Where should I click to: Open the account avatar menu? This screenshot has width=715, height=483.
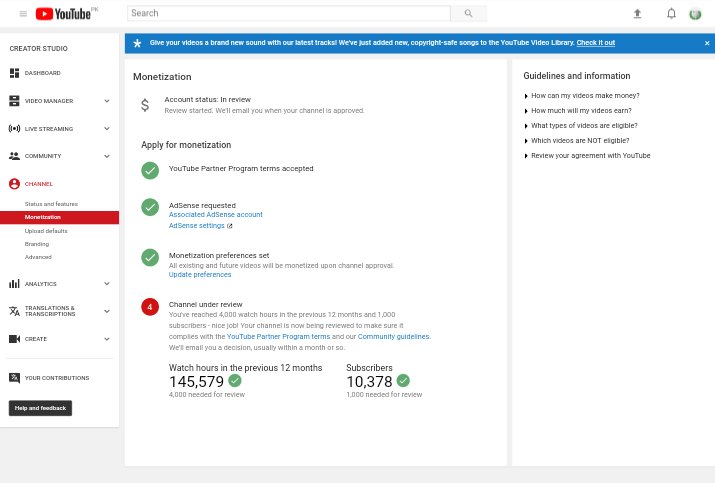click(x=695, y=14)
